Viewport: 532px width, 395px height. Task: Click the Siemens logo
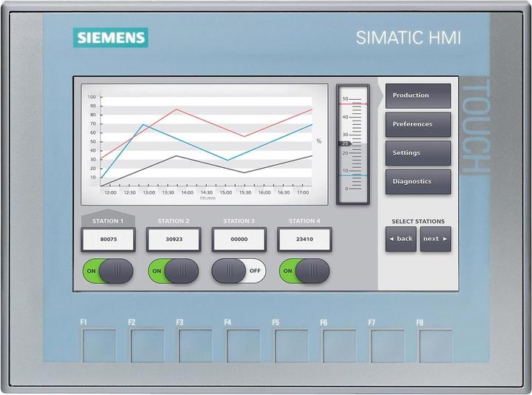point(111,38)
